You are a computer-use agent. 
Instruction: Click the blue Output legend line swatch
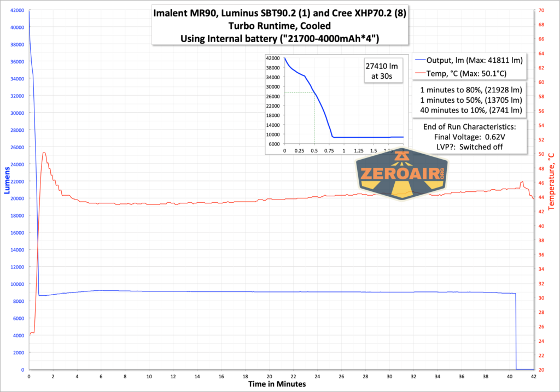(x=421, y=60)
